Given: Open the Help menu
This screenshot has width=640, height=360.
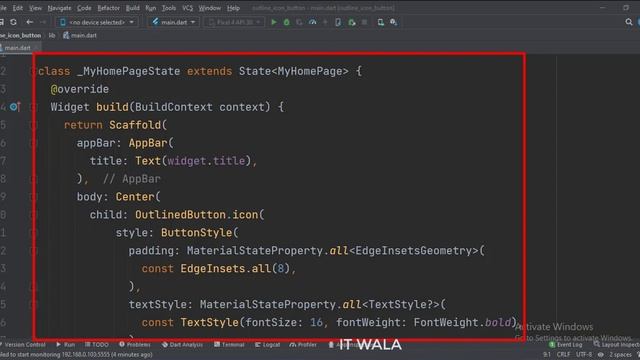Looking at the screenshot, I should pyautogui.click(x=233, y=8).
